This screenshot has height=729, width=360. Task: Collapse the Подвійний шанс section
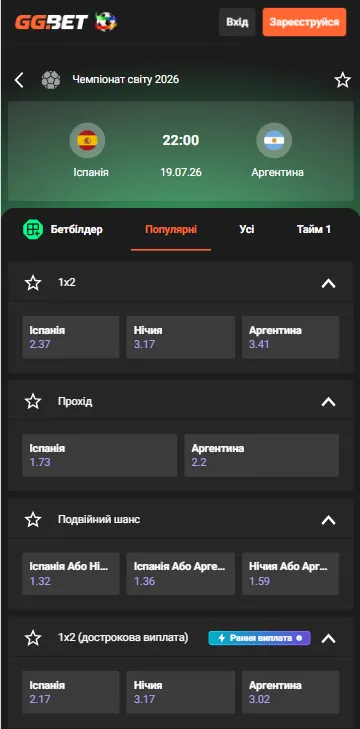point(328,519)
